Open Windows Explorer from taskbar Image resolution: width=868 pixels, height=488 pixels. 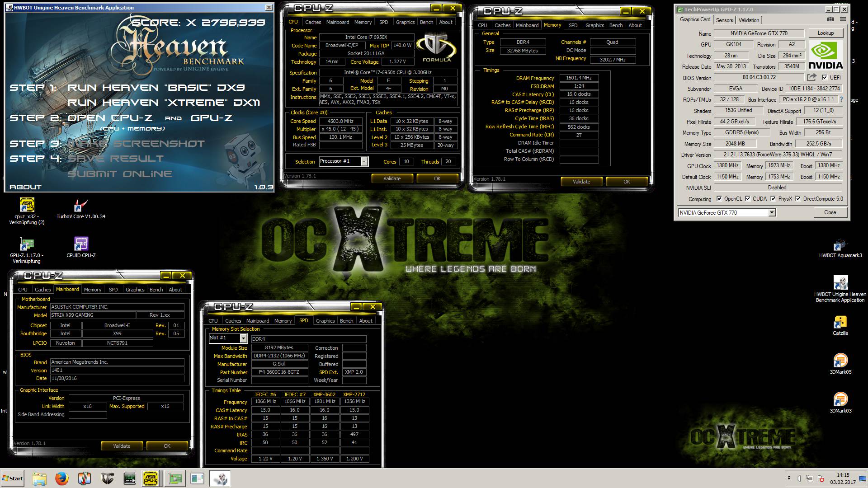[39, 479]
